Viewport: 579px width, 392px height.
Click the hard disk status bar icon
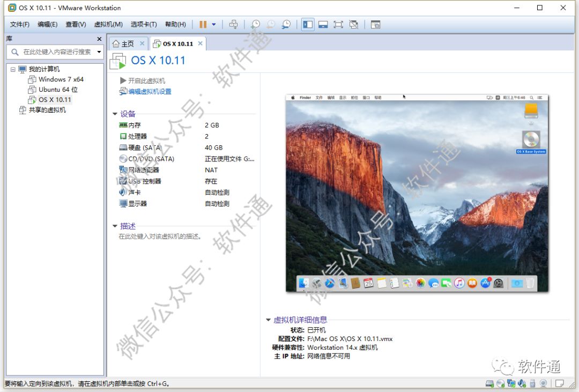point(489,383)
